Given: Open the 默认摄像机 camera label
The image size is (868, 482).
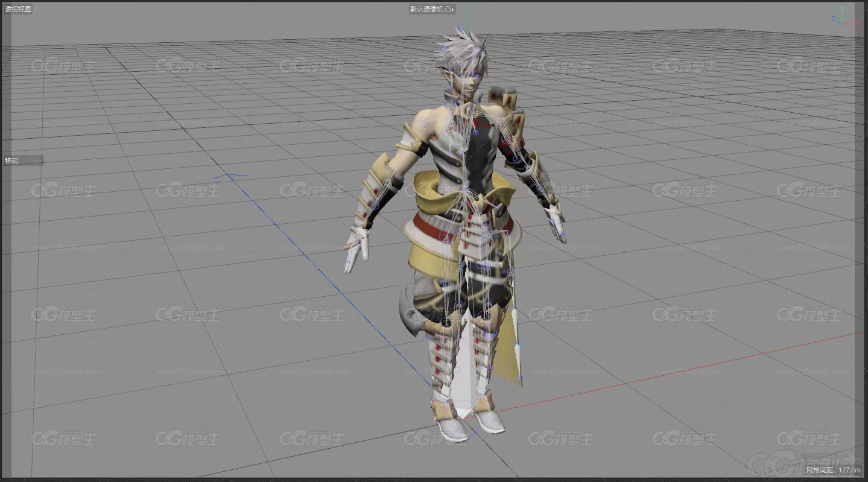Looking at the screenshot, I should click(x=427, y=9).
